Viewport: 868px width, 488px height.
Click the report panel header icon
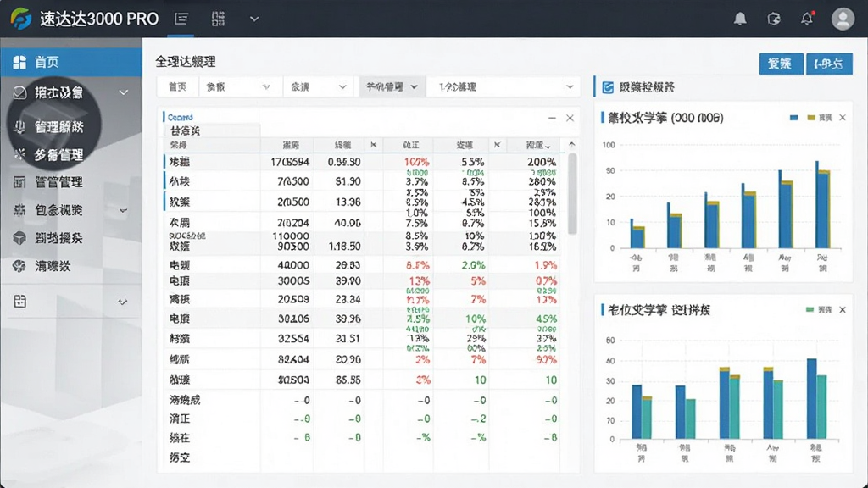(608, 87)
